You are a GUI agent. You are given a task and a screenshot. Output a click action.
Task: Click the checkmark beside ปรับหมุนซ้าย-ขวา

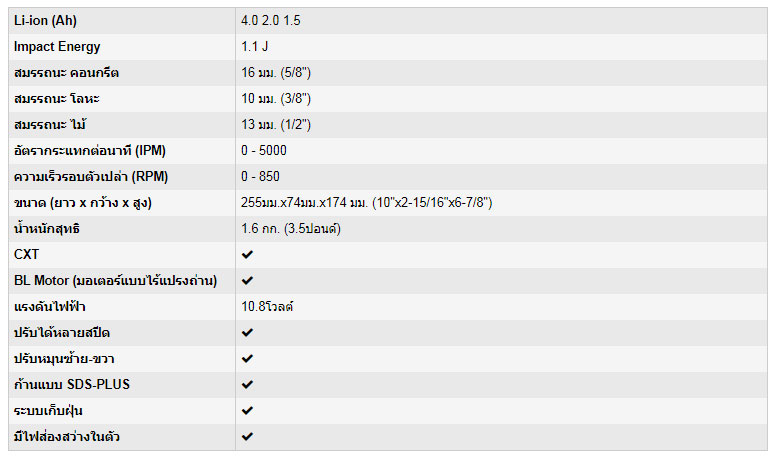click(247, 358)
